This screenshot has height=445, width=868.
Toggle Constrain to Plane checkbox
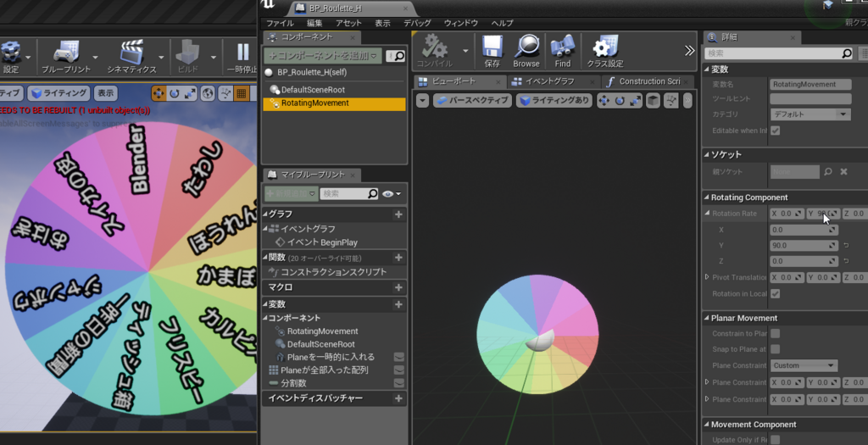click(x=776, y=333)
